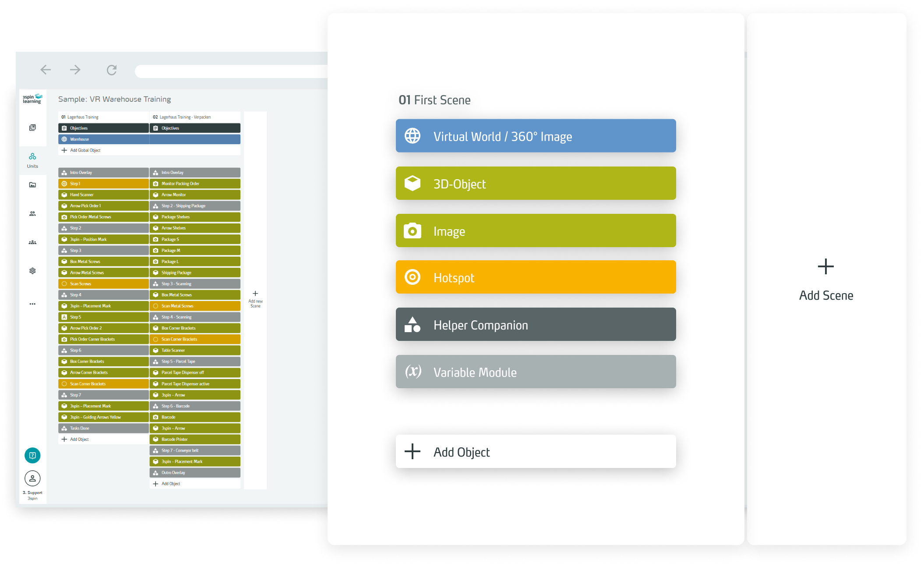This screenshot has height=567, width=924.
Task: Choose Virtual World / 360° Image object
Action: [536, 136]
